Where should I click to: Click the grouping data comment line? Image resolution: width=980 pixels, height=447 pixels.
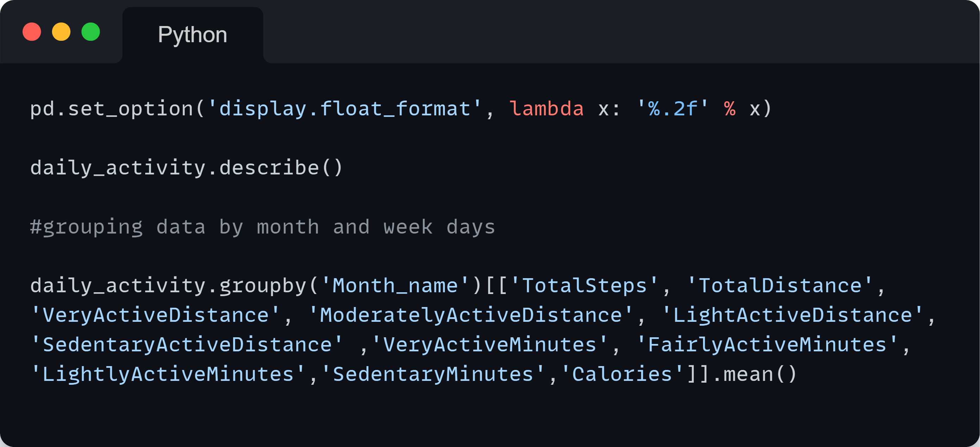coord(263,227)
